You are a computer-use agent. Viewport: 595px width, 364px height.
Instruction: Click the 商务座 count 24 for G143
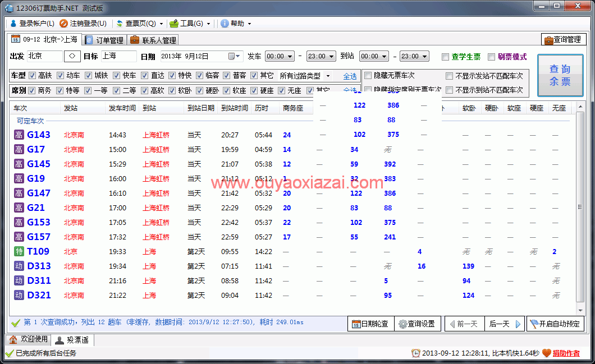(287, 135)
